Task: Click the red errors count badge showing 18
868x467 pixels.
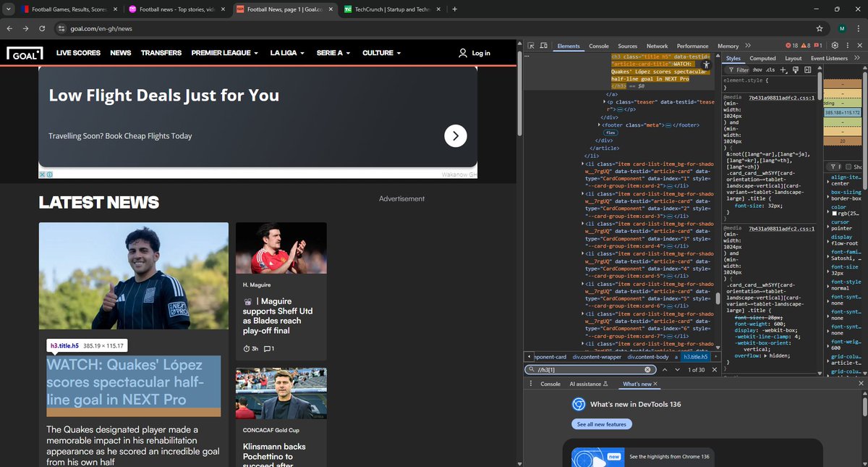Action: [x=791, y=46]
